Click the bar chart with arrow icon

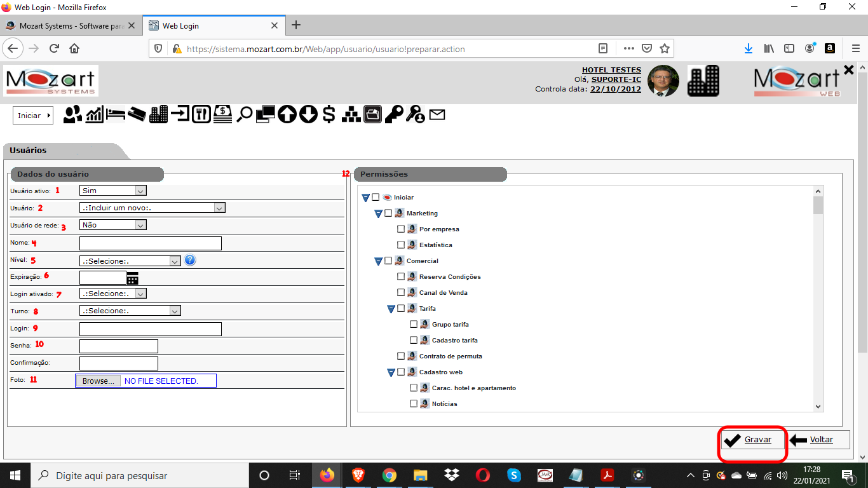[x=95, y=114]
